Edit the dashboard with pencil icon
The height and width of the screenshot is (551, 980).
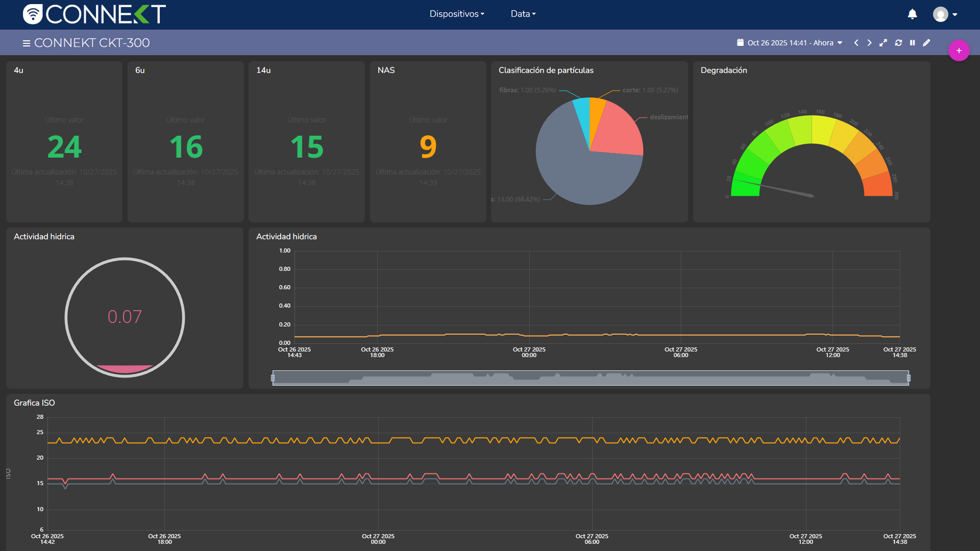[926, 43]
